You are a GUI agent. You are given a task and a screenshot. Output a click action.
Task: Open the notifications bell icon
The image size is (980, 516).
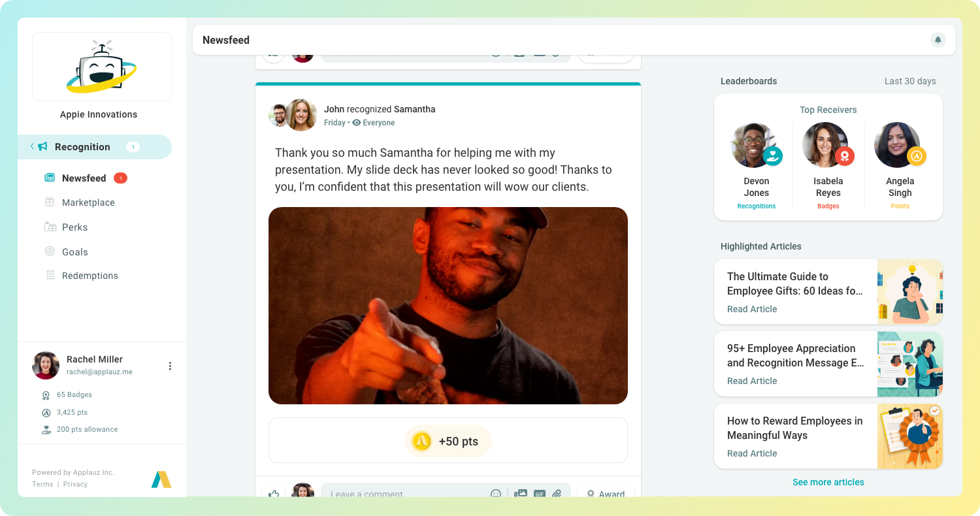click(938, 40)
